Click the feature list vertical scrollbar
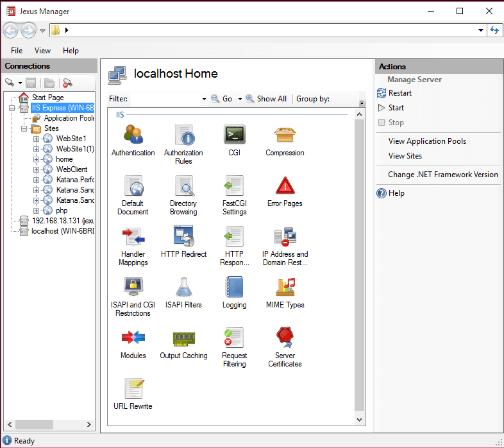The height and width of the screenshot is (448, 504). 359,257
